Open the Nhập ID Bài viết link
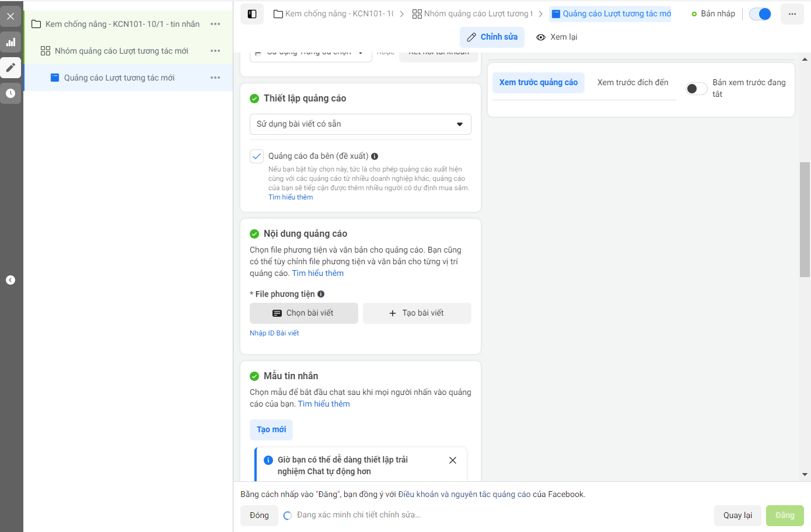Screen dimensions: 811x532 [x=274, y=333]
